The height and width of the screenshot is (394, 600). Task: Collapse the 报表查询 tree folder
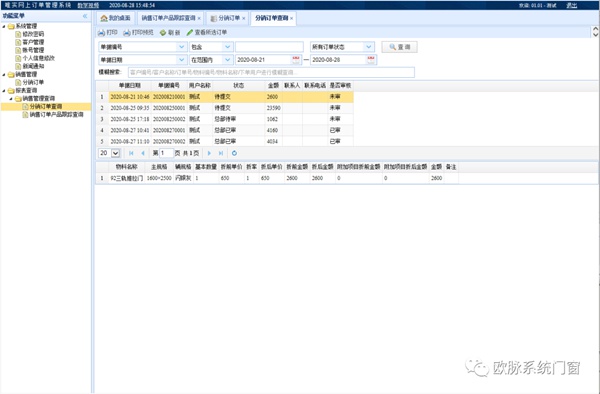click(x=4, y=91)
